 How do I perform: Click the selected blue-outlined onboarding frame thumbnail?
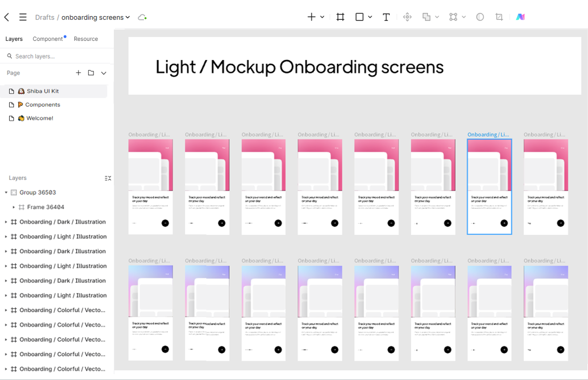click(489, 187)
